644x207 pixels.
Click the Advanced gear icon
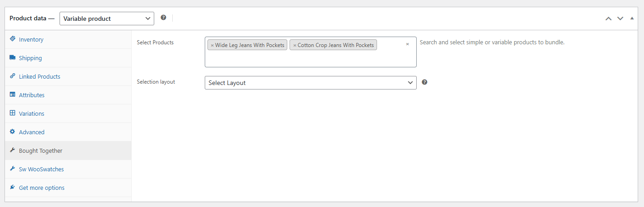tap(13, 132)
